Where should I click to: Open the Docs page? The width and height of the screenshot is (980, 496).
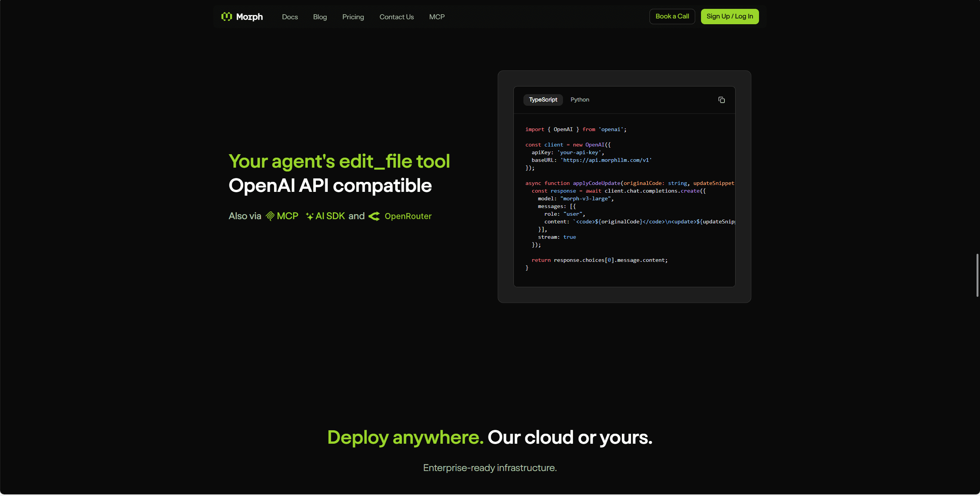pos(290,17)
